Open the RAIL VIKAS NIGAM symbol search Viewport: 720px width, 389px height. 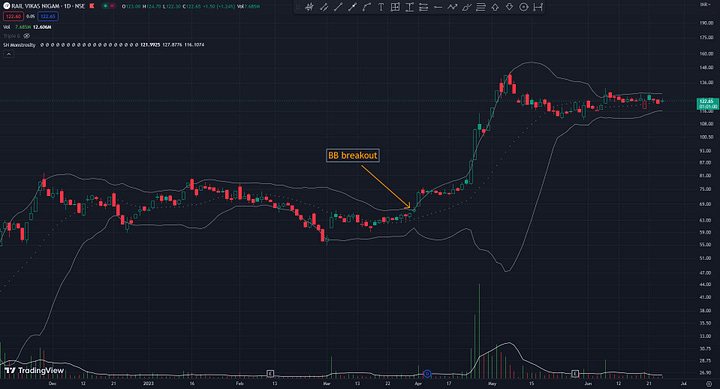pyautogui.click(x=45, y=6)
